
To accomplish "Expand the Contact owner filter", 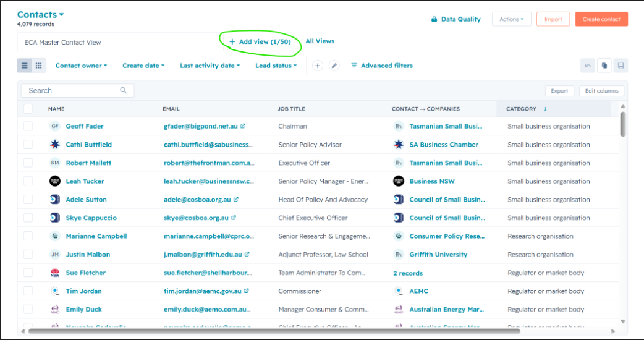I will [82, 66].
